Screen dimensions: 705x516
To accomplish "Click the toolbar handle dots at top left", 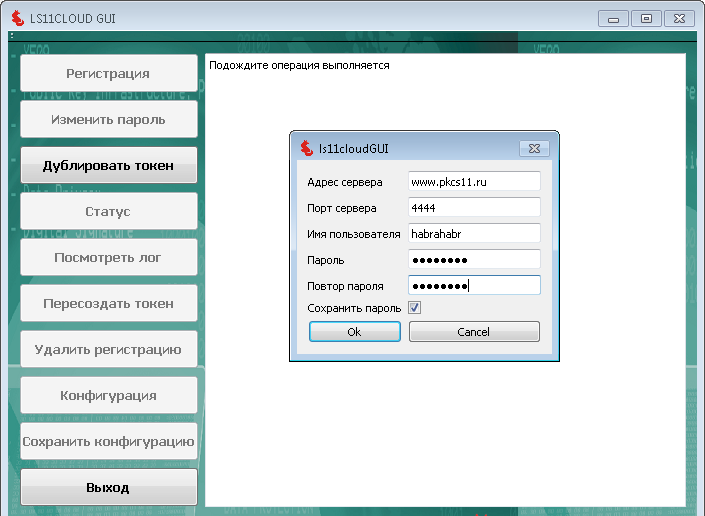I will [x=12, y=36].
